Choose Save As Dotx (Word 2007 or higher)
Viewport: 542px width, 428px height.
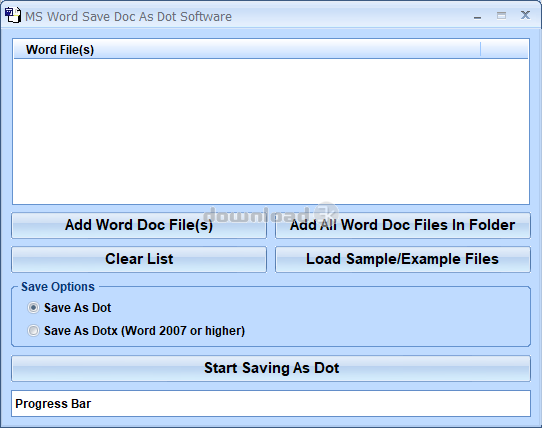point(34,331)
